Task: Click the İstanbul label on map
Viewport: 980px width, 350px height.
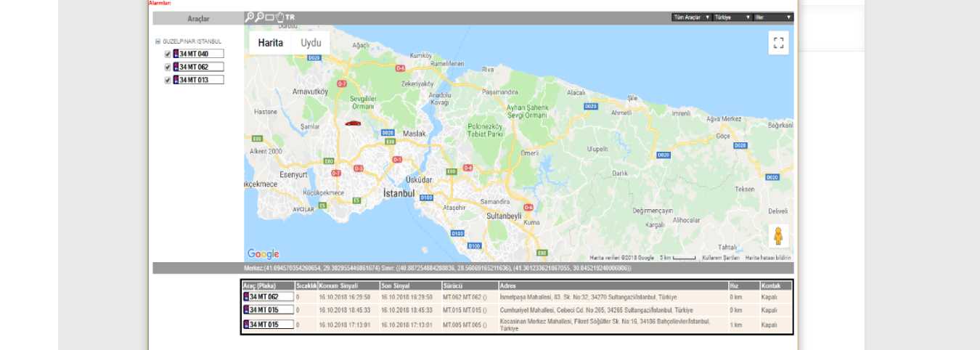Action: tap(399, 194)
